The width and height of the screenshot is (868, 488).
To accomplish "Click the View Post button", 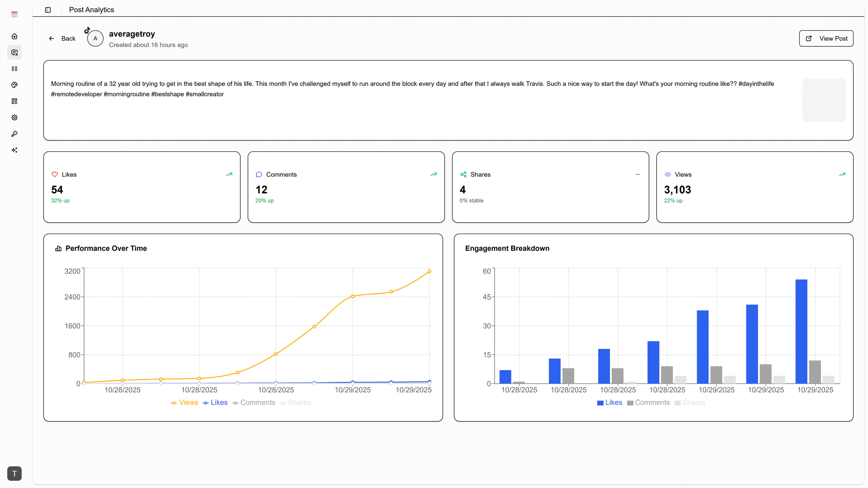I will (x=826, y=38).
